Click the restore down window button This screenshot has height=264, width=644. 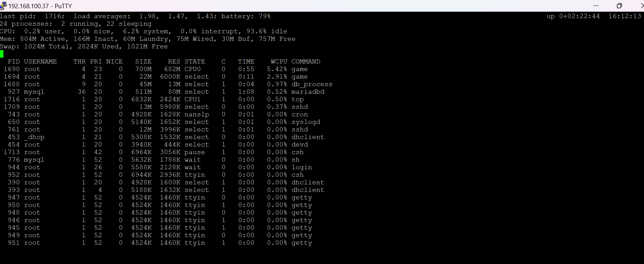(x=619, y=6)
